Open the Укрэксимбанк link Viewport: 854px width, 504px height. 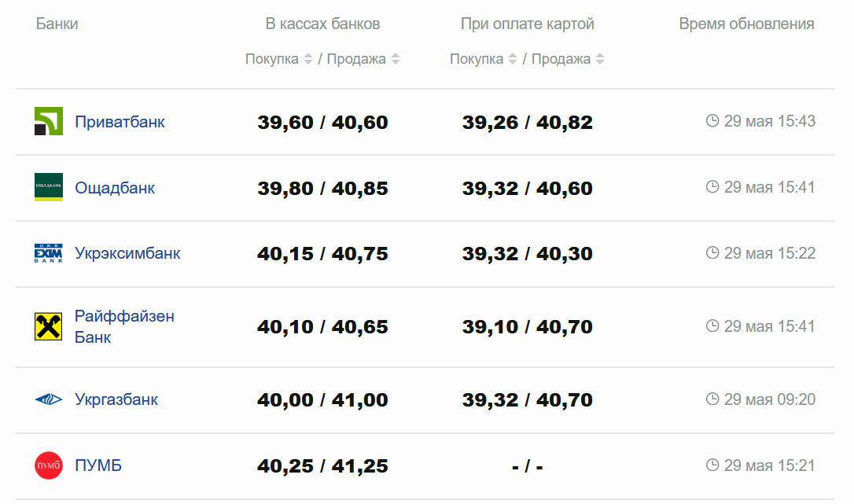[127, 253]
